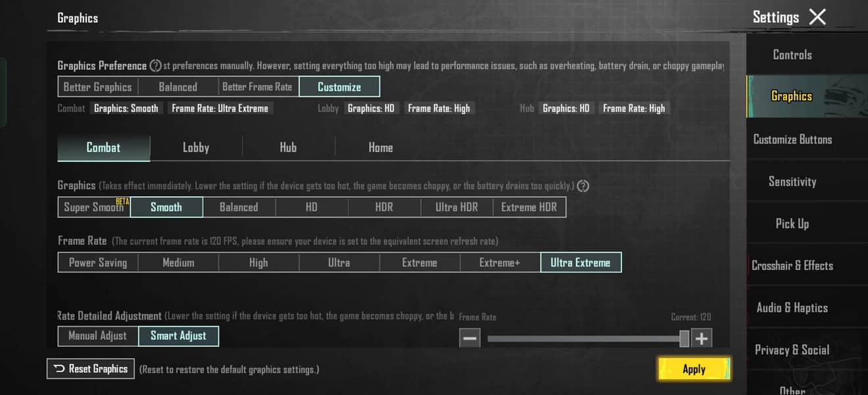Switch to the Lobby tab
The image size is (868, 395).
196,147
